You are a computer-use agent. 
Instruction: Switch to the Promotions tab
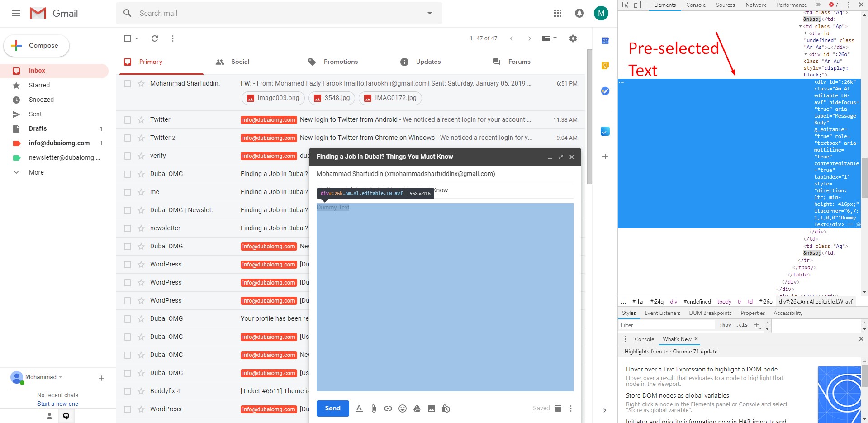tap(333, 62)
